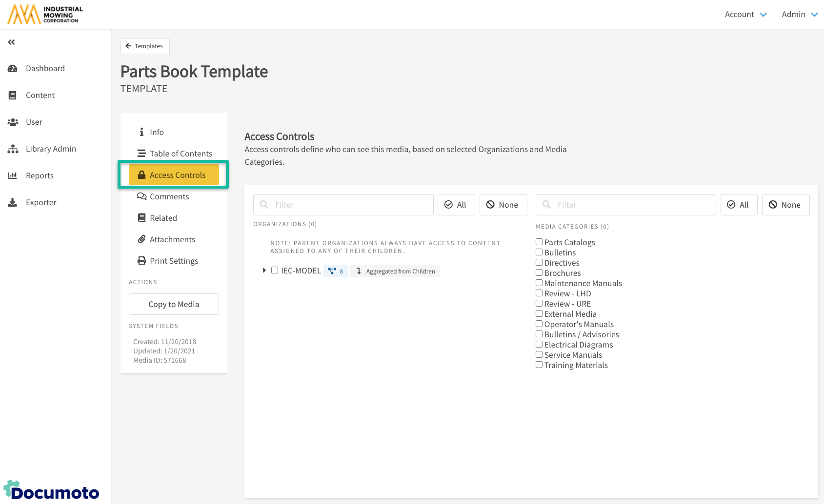Open the Comments section
824x504 pixels.
coord(169,196)
